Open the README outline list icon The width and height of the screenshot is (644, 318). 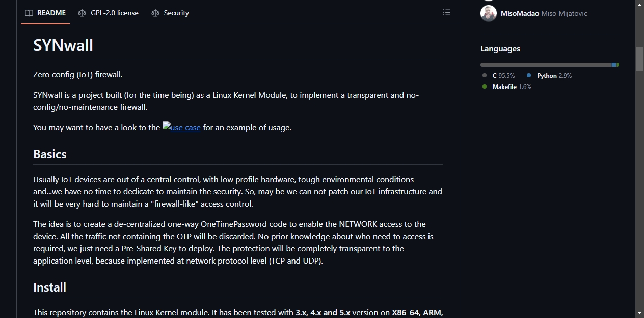[447, 13]
